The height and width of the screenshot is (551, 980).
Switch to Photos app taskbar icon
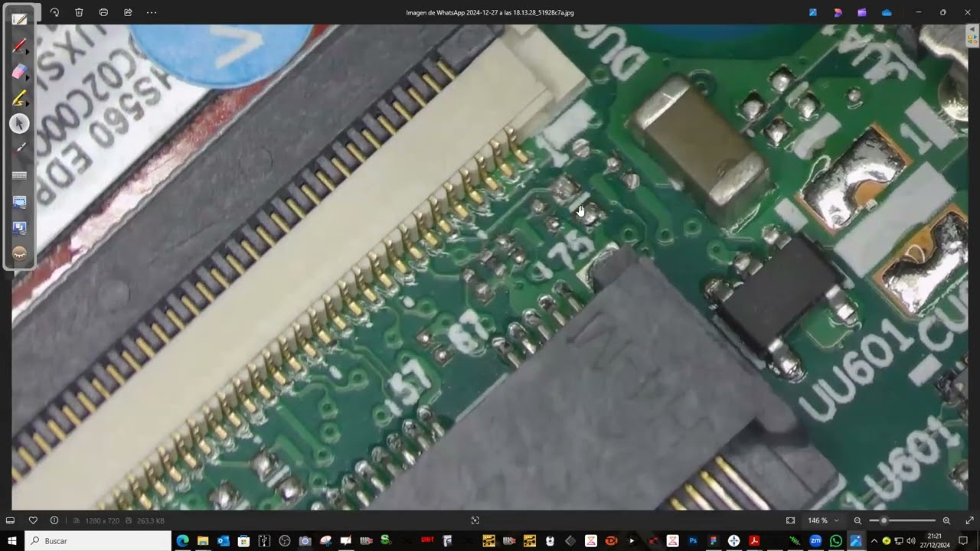pyautogui.click(x=856, y=540)
